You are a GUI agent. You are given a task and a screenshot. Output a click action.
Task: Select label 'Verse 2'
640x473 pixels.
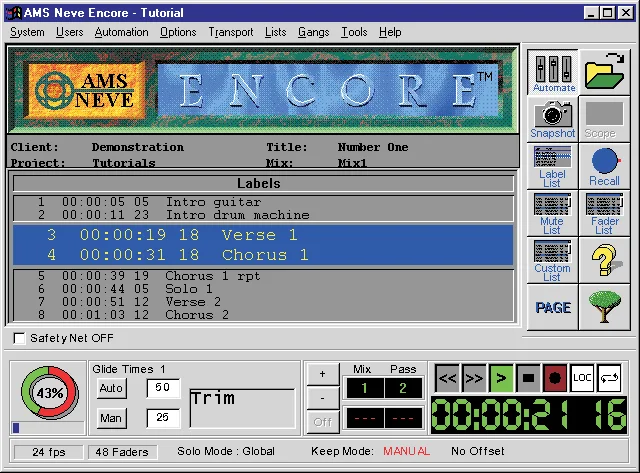click(x=263, y=302)
